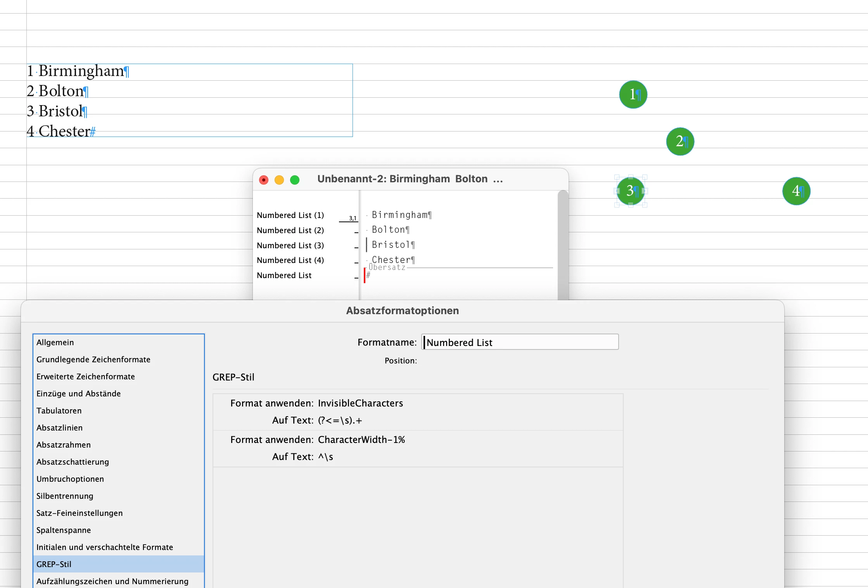Select the Allgemein category
The image size is (868, 588).
(55, 342)
